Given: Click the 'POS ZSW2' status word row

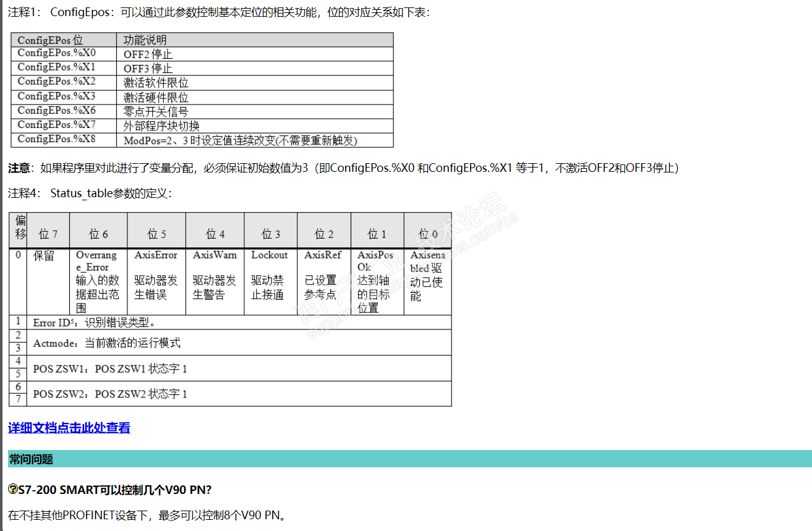Looking at the screenshot, I should click(x=239, y=394).
